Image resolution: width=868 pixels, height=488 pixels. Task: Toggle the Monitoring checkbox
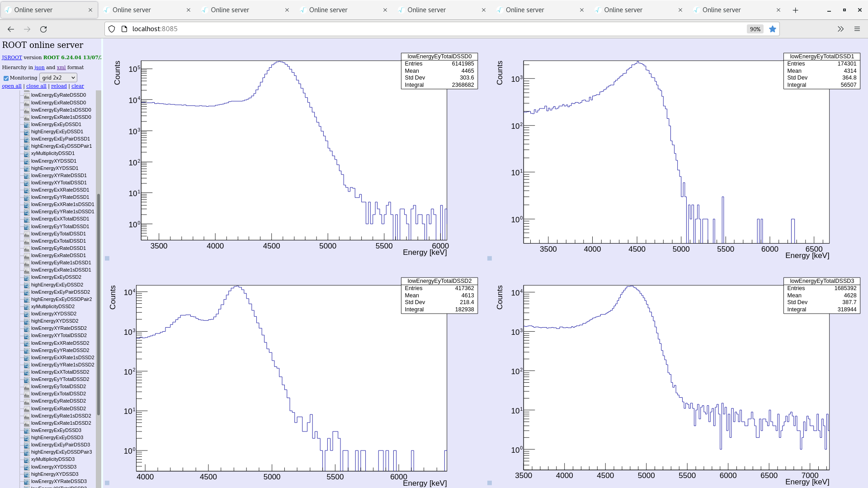tap(6, 78)
